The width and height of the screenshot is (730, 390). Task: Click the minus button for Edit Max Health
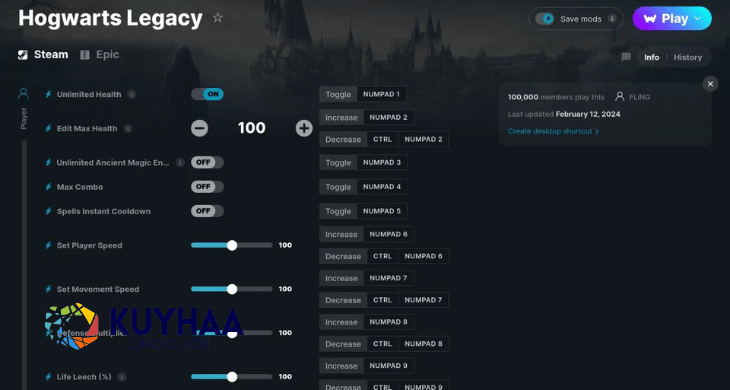pyautogui.click(x=199, y=128)
